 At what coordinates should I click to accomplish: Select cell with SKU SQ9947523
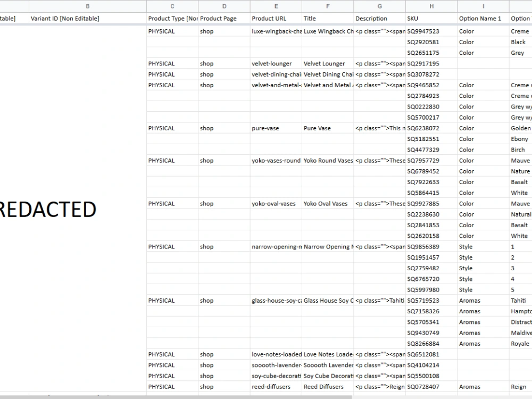pyautogui.click(x=431, y=31)
